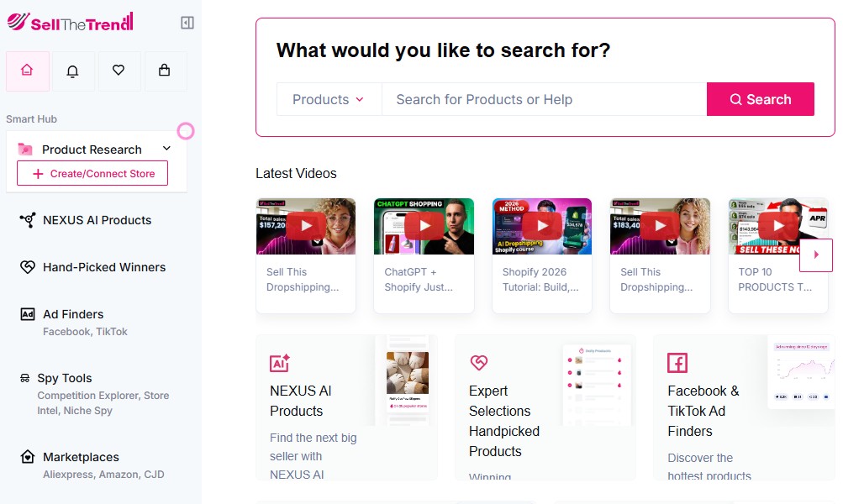View favorites using the heart icon
The width and height of the screenshot is (843, 504).
click(x=119, y=71)
